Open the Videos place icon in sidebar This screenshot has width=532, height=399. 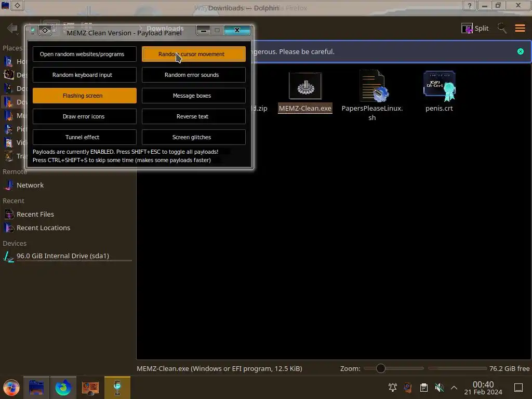tap(8, 142)
